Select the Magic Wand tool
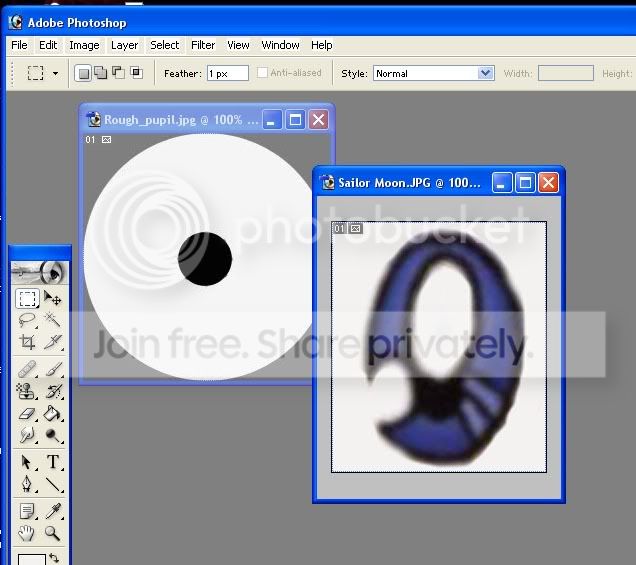Viewport: 636px width, 565px height. [53, 320]
